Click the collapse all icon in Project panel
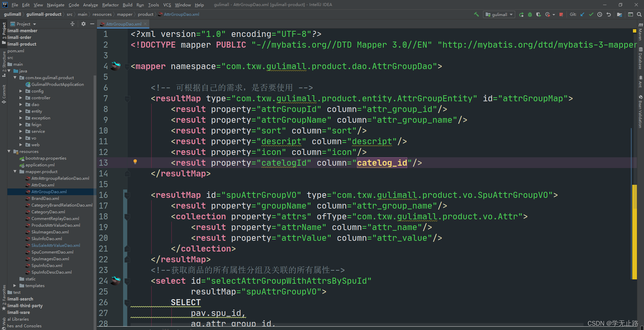This screenshot has height=330, width=644. click(x=72, y=24)
